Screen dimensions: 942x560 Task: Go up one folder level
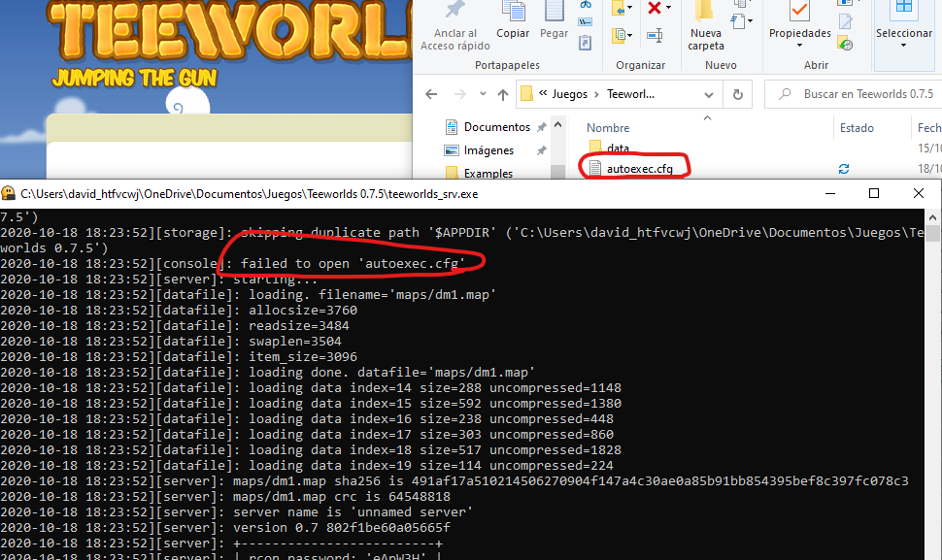[503, 94]
